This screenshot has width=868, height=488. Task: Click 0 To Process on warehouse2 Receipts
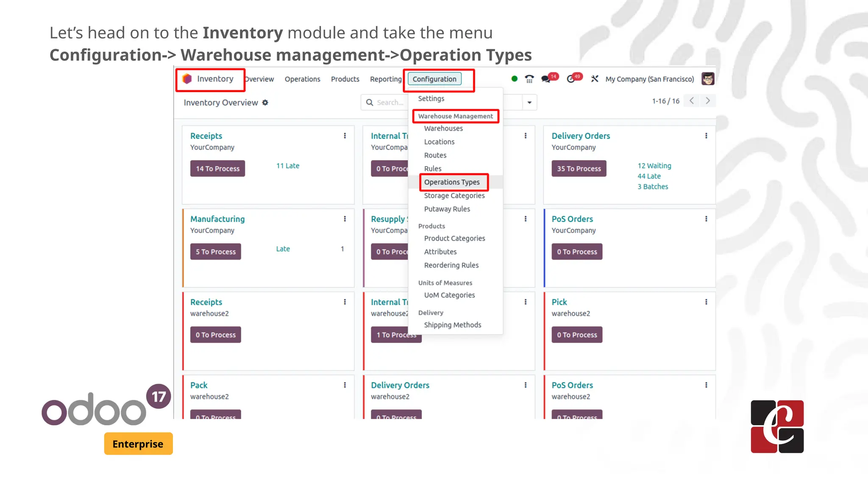[x=215, y=335]
